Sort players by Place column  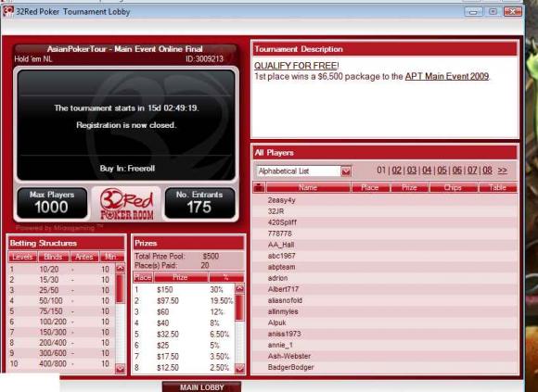tap(370, 187)
